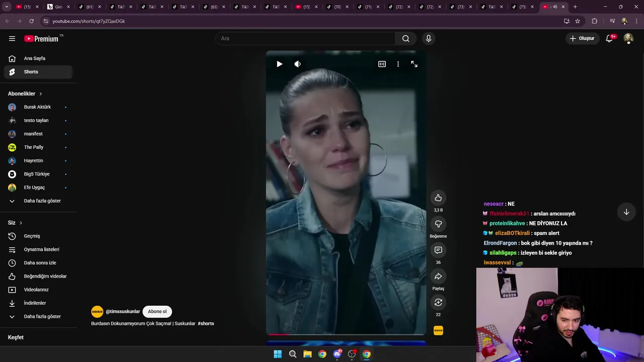The height and width of the screenshot is (362, 644).
Task: Like the Short with thumbs up
Action: coord(438,198)
